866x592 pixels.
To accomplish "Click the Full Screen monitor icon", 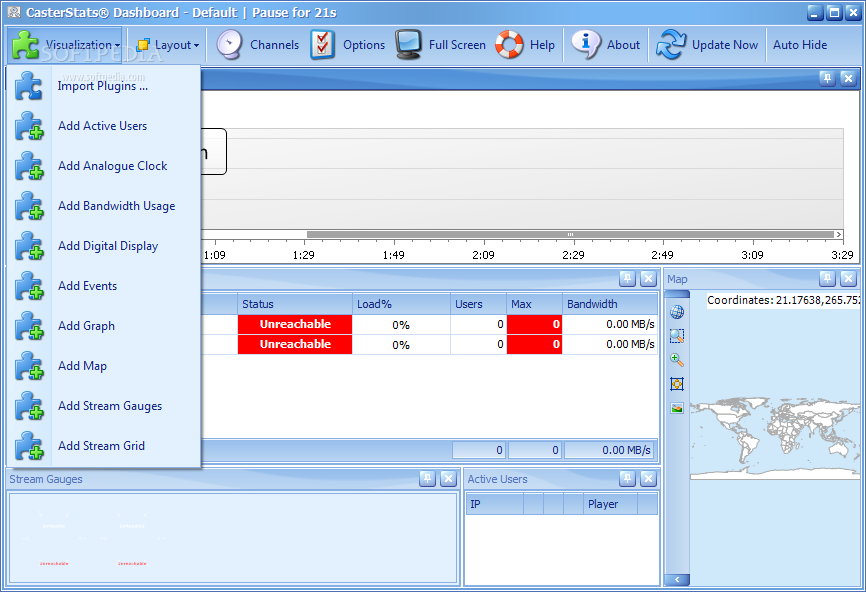I will [x=409, y=45].
